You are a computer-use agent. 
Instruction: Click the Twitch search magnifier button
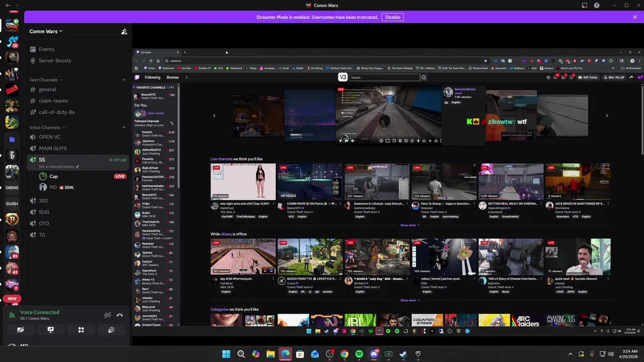[424, 77]
